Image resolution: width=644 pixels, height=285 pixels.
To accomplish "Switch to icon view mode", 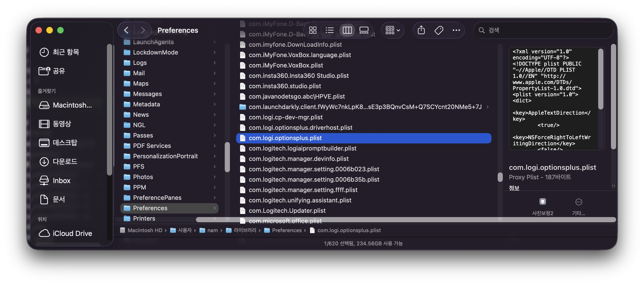I will coord(313,30).
